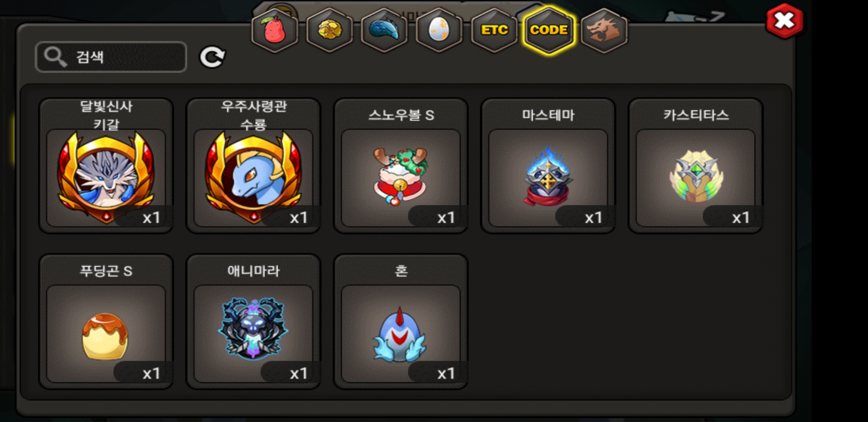Click the refresh arrow icon

pyautogui.click(x=212, y=57)
